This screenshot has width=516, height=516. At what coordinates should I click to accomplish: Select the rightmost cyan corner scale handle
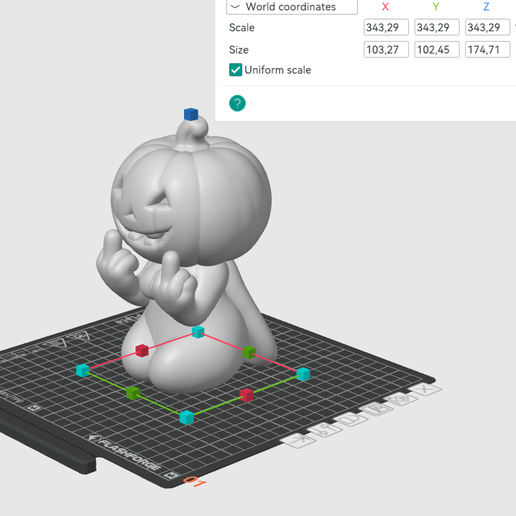(303, 374)
